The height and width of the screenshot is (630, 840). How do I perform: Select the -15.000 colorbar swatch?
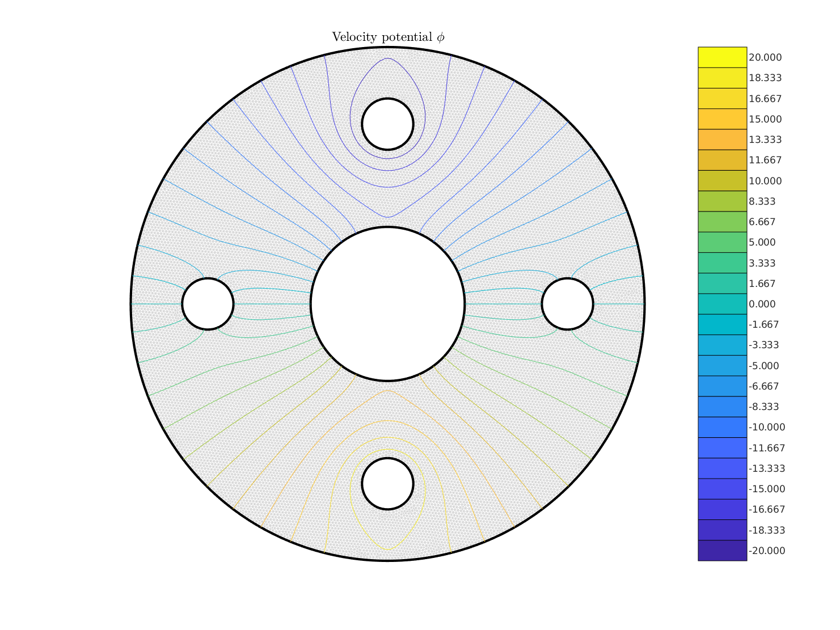(722, 489)
